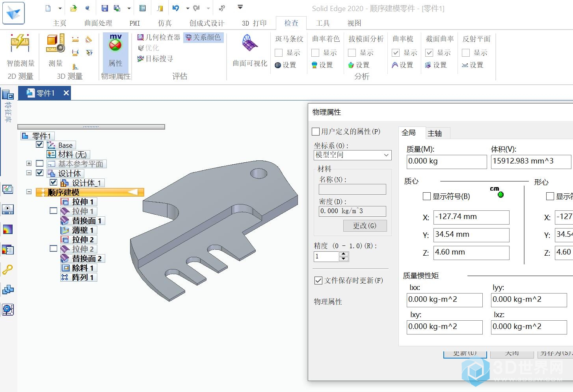Click the Change (更改) material button

[x=365, y=226]
